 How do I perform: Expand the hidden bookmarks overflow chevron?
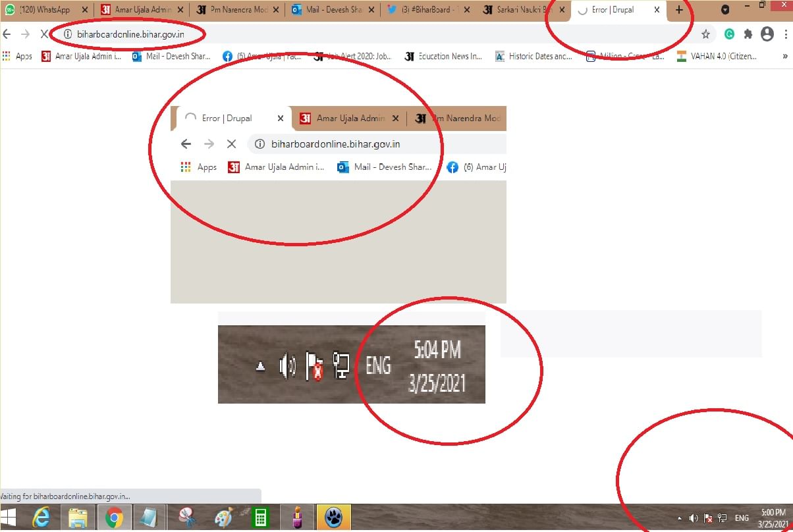point(784,57)
